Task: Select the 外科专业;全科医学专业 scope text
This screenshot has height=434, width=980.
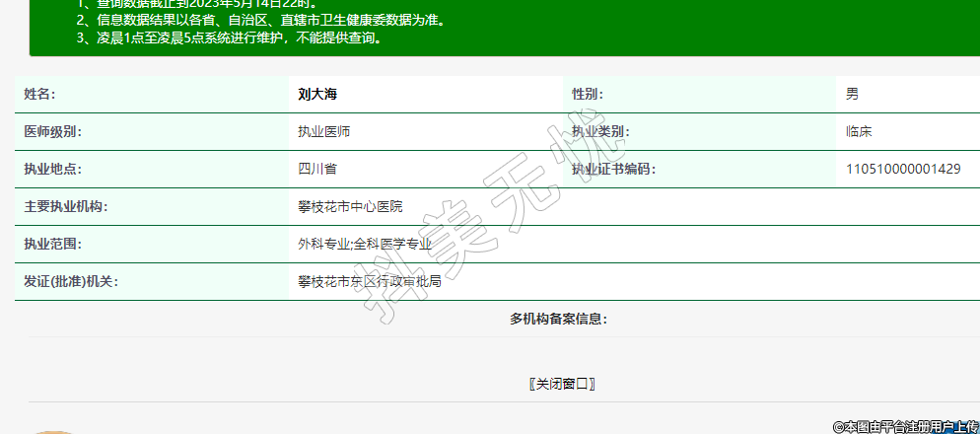Action: coord(365,244)
